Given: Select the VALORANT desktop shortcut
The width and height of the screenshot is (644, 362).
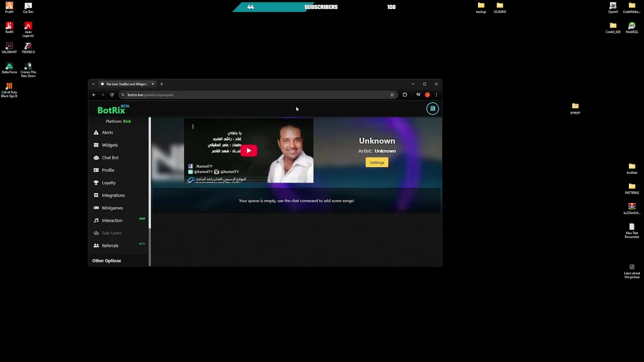Looking at the screenshot, I should pyautogui.click(x=9, y=48).
